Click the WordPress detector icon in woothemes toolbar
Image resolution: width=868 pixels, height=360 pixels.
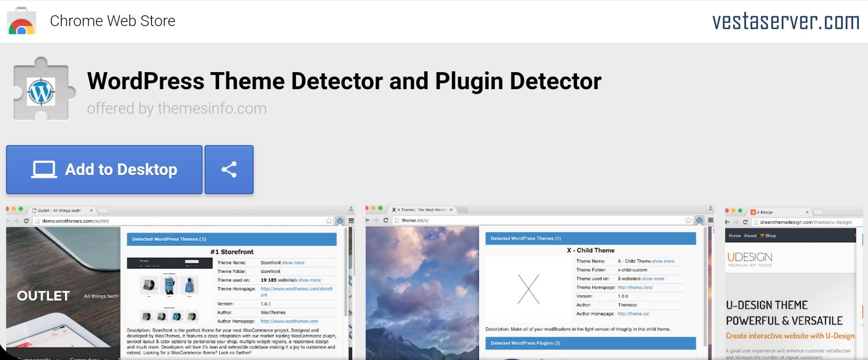340,221
